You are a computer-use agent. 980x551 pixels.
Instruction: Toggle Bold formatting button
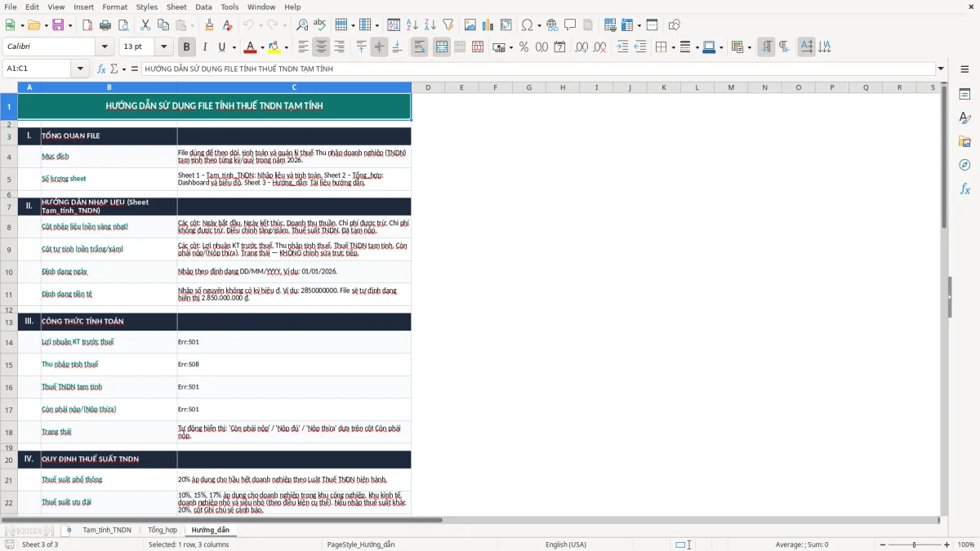pyautogui.click(x=186, y=47)
